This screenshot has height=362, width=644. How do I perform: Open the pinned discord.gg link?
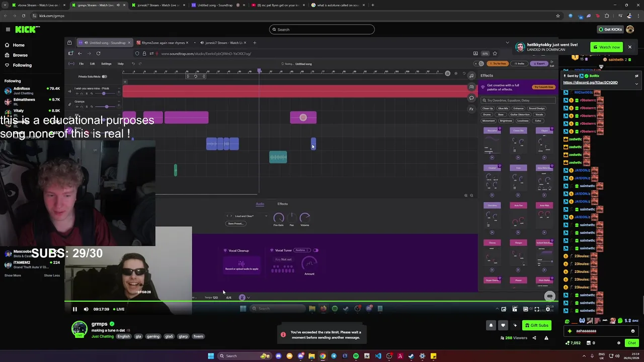[590, 82]
